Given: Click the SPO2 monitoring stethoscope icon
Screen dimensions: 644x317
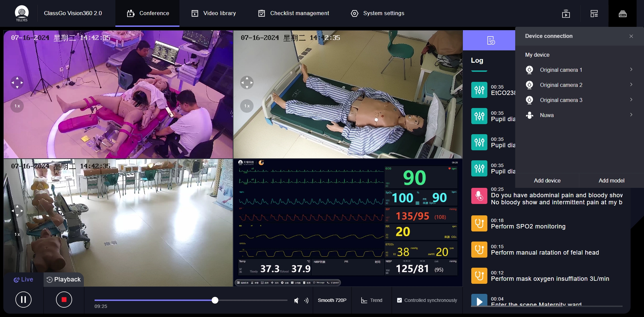Looking at the screenshot, I should 479,223.
